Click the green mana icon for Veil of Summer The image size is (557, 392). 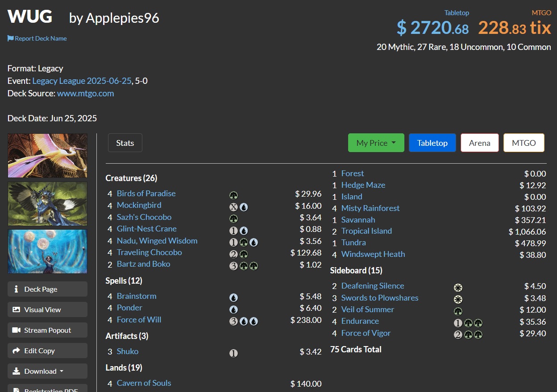(x=458, y=311)
